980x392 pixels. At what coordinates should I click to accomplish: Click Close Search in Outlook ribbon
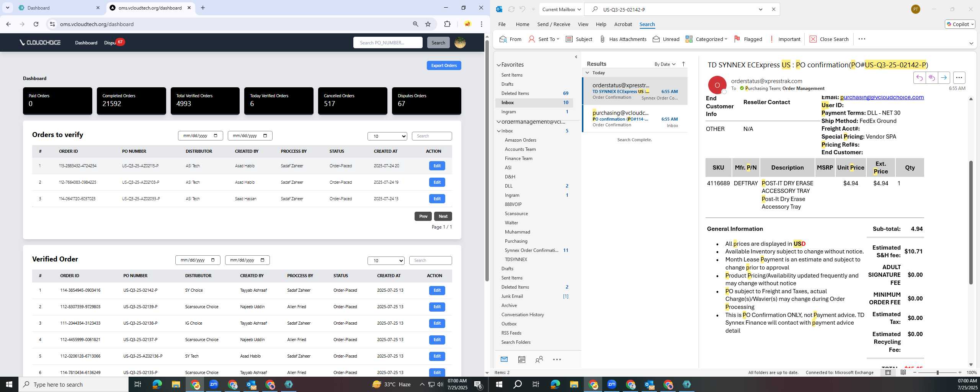coord(829,39)
